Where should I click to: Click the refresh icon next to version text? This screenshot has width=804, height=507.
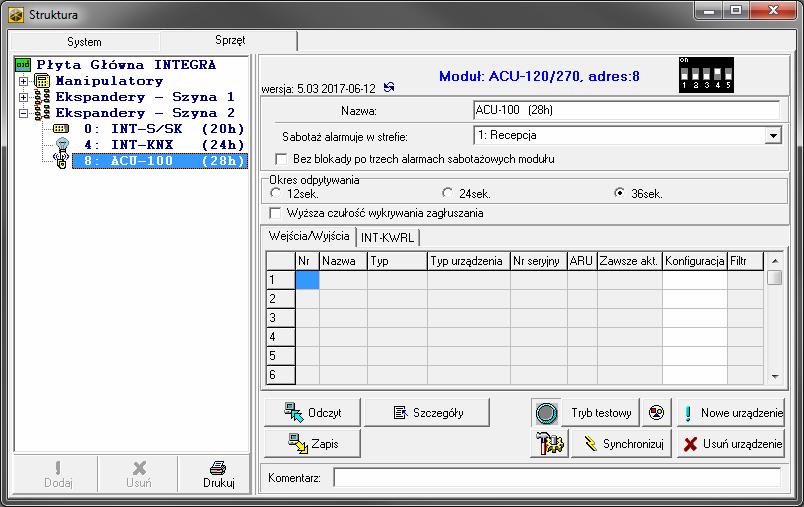(x=389, y=88)
